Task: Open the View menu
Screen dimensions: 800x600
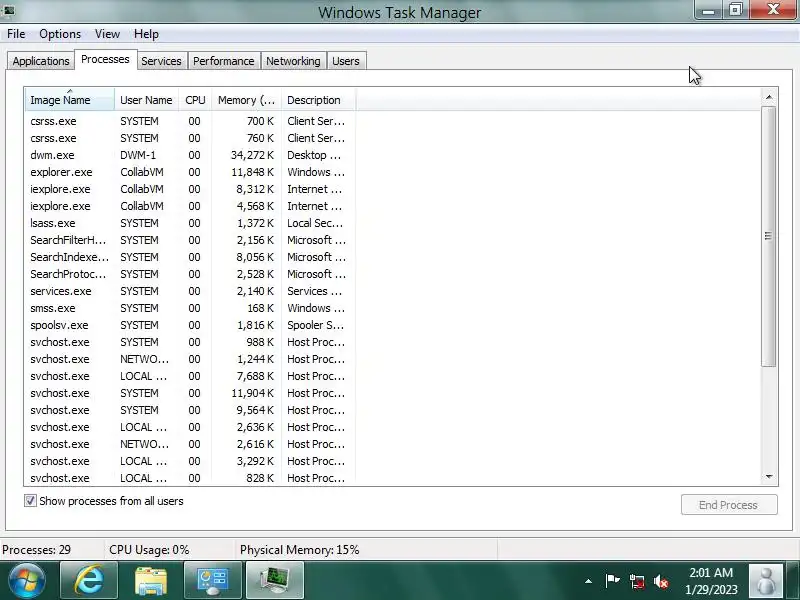Action: pyautogui.click(x=107, y=34)
